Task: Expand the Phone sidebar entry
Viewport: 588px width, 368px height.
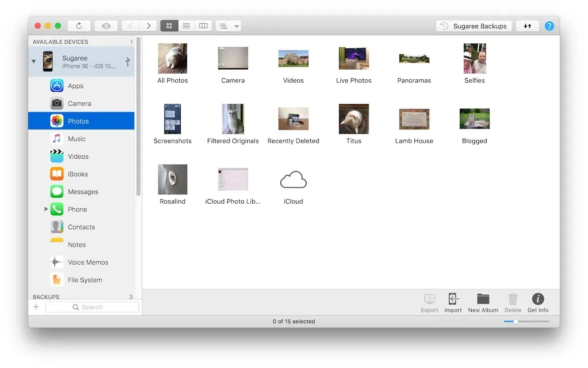Action: click(x=45, y=209)
